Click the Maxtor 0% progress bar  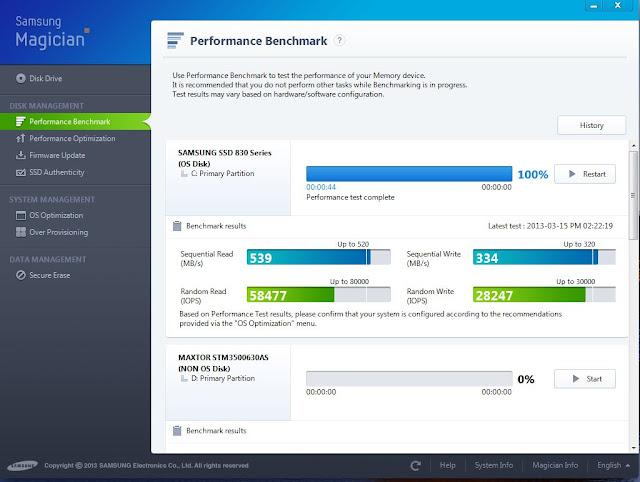409,379
